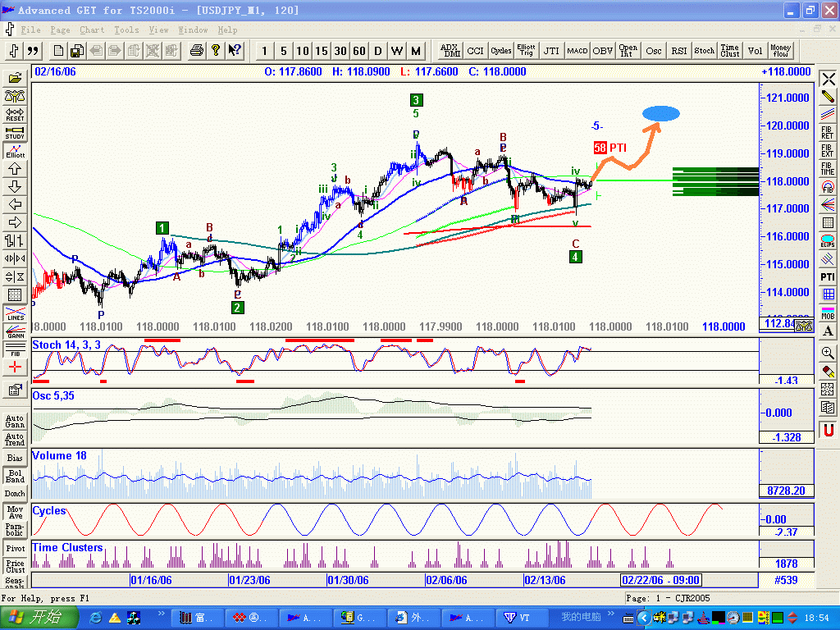Select the eraser tool
840x630 pixels.
click(828, 371)
